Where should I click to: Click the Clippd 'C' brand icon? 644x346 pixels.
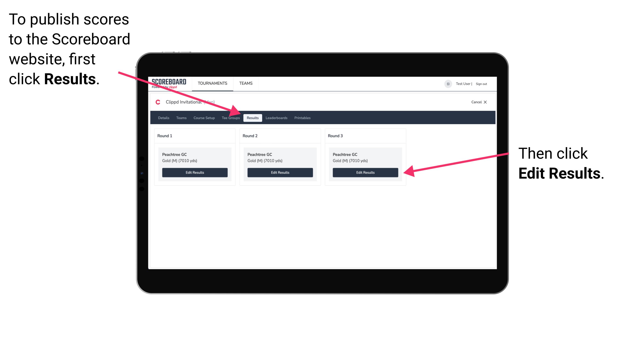coord(156,102)
